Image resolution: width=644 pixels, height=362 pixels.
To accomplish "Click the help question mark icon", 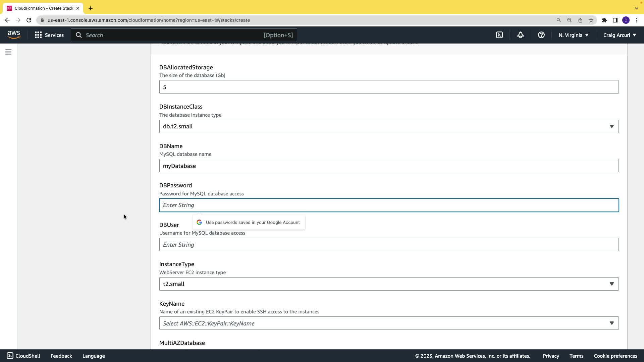I will pos(541,35).
